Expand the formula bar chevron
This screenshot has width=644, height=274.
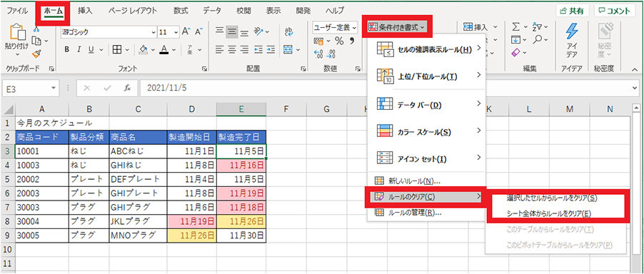coord(635,88)
